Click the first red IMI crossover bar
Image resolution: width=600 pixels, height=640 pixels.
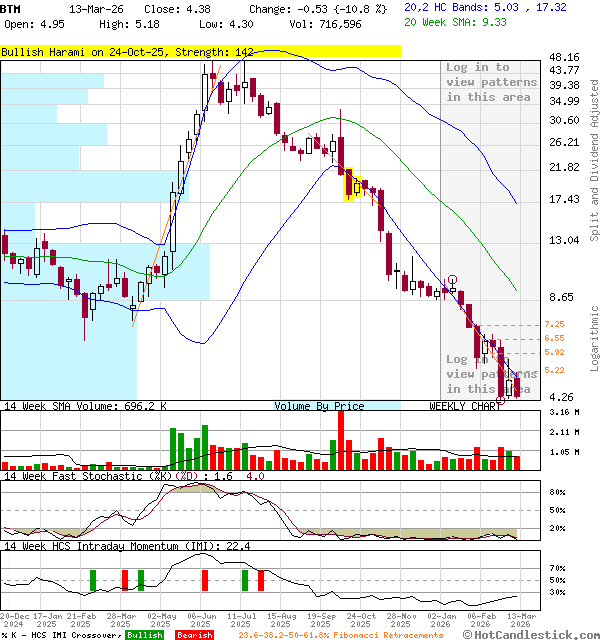point(125,580)
